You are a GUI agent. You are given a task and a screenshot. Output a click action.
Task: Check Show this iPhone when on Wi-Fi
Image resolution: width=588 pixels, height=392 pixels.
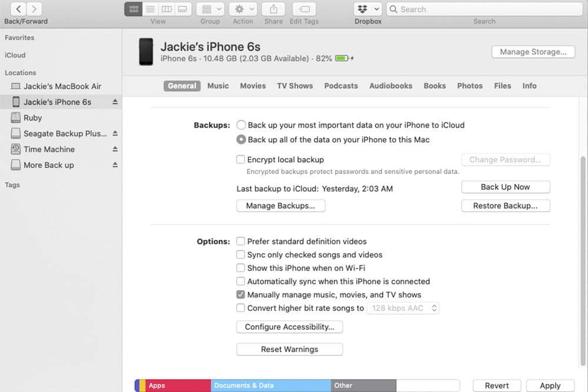[x=240, y=268]
